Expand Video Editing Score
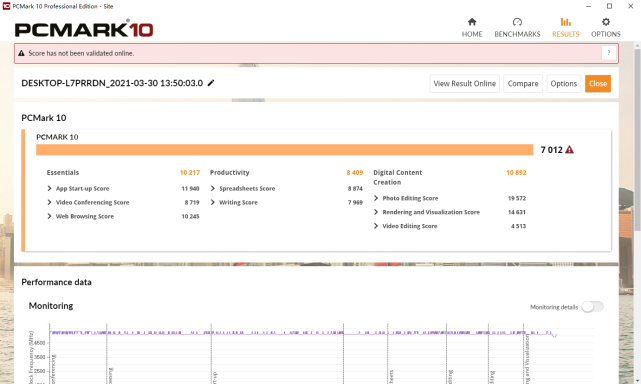This screenshot has height=384, width=641. 376,226
